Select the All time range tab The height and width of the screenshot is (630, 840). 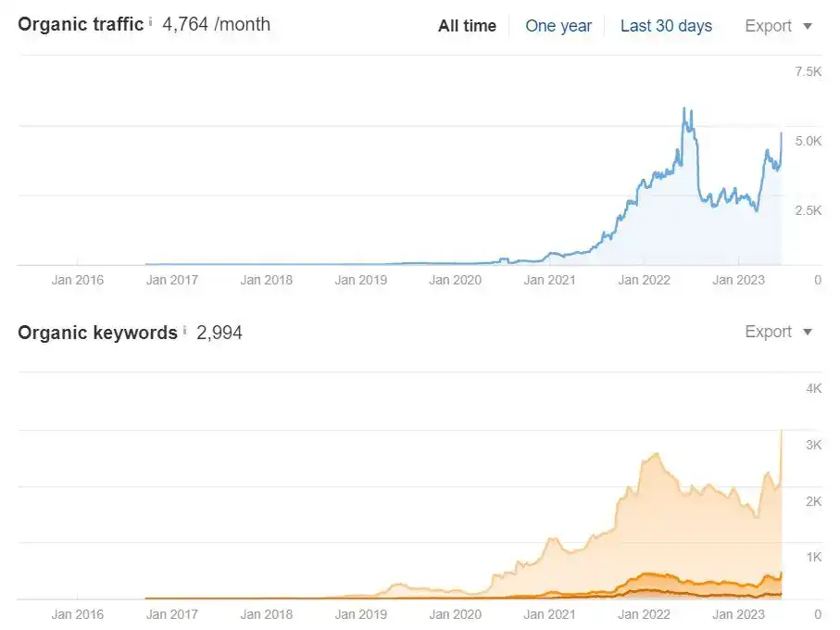467,26
